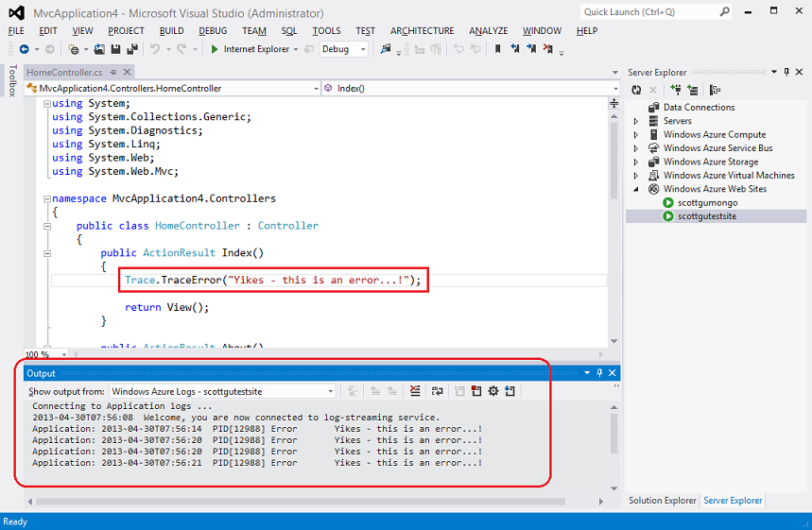
Task: Expand the Windows Azure Storage node
Action: 636,162
